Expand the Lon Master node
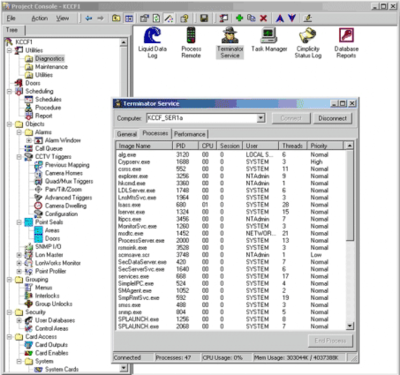 (19, 255)
